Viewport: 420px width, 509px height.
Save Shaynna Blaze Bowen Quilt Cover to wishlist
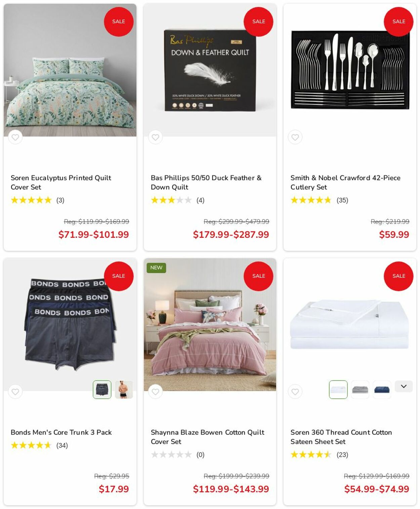(x=155, y=392)
